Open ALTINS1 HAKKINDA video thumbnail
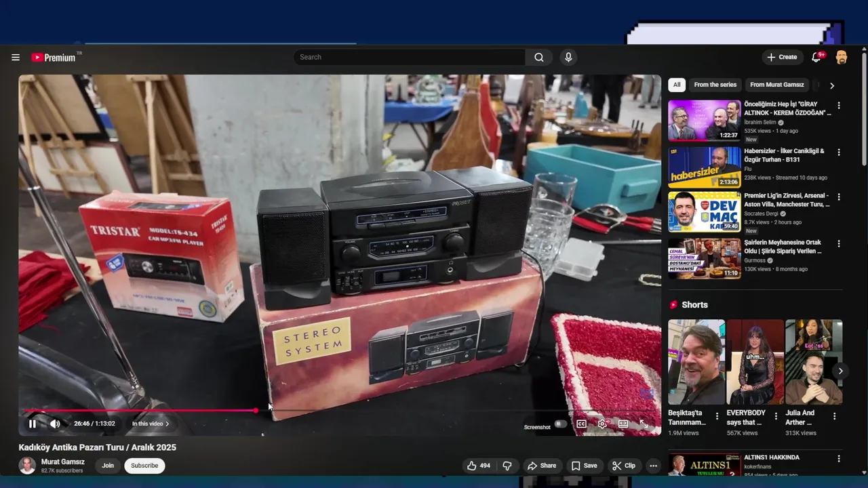The height and width of the screenshot is (488, 868). tap(705, 465)
